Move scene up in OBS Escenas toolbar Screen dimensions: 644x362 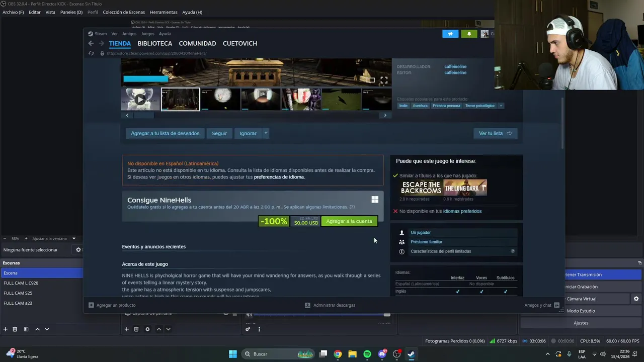coord(37,329)
